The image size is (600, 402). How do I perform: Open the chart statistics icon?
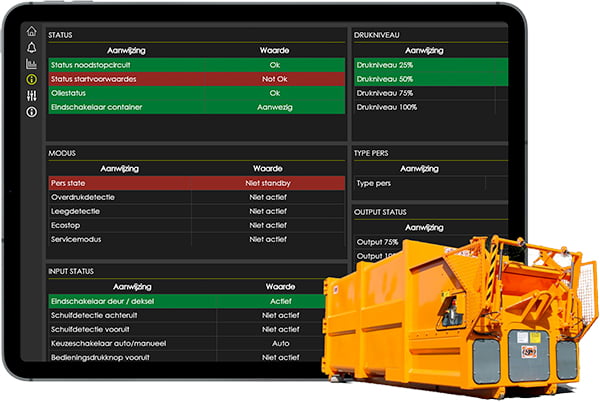[32, 63]
